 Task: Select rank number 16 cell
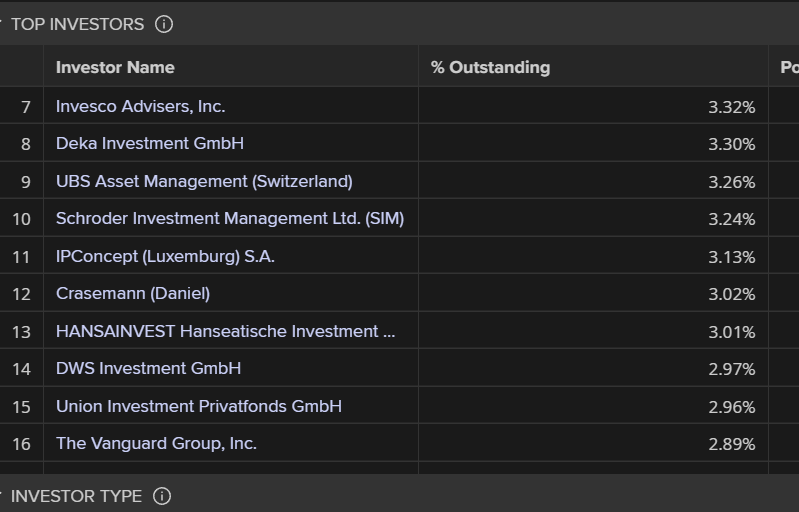pos(21,442)
